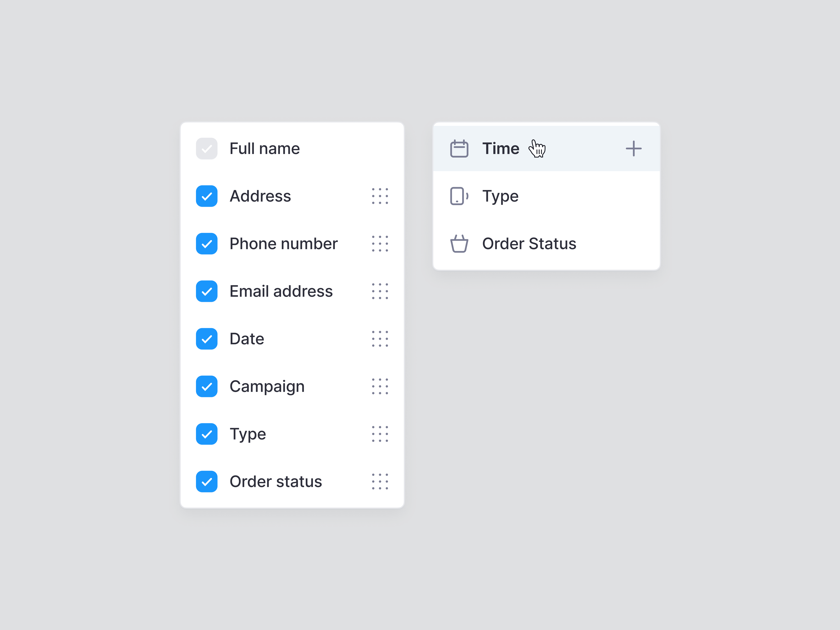Viewport: 840px width, 630px height.
Task: Grab the drag handle next to Email address
Action: [x=380, y=291]
